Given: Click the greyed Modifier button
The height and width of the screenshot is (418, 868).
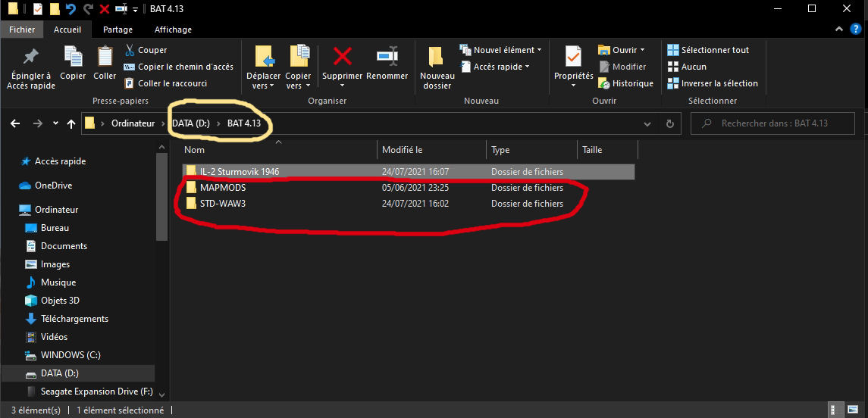Looking at the screenshot, I should pos(622,67).
